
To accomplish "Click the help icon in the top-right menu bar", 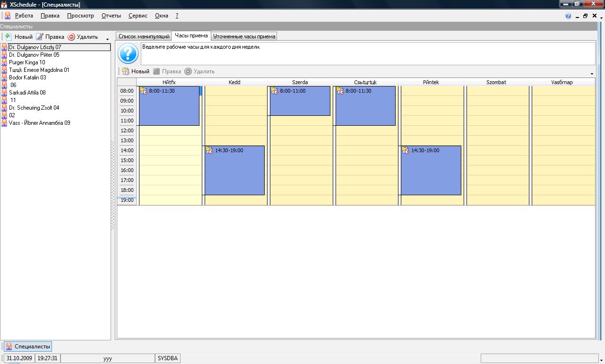I will point(568,16).
